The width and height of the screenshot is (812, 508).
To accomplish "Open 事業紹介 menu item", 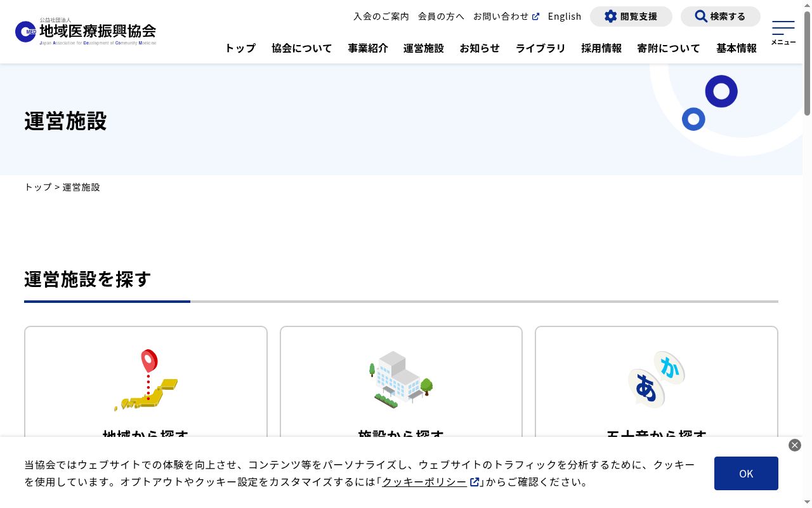I will [x=368, y=48].
